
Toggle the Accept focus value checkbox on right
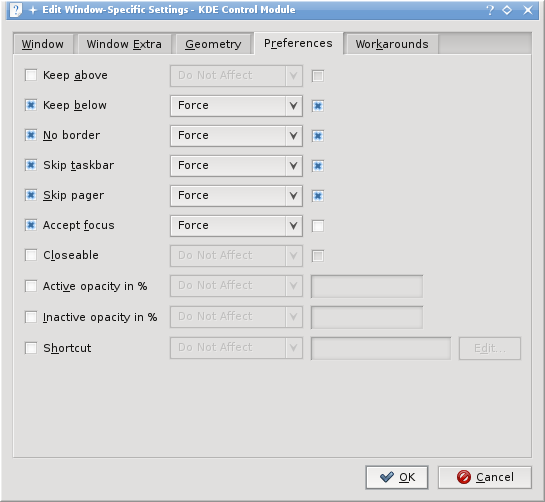tap(318, 226)
